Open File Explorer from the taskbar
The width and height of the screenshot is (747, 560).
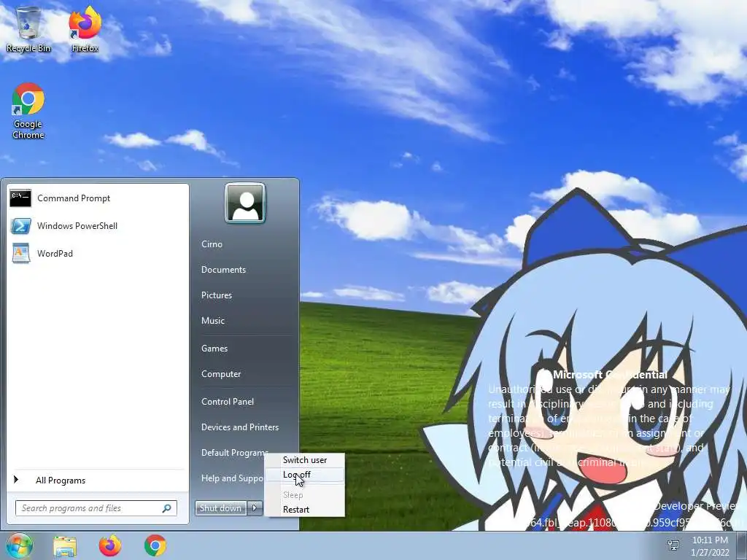pos(65,545)
